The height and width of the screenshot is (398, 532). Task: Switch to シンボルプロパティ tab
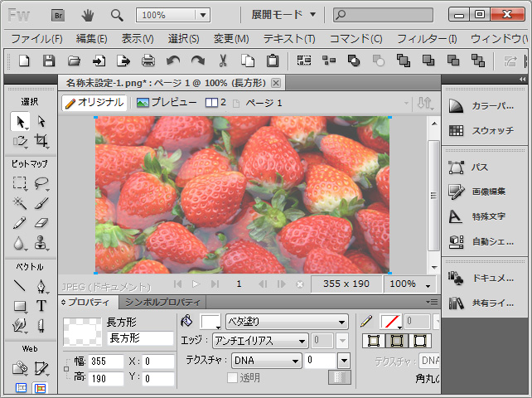pos(162,302)
